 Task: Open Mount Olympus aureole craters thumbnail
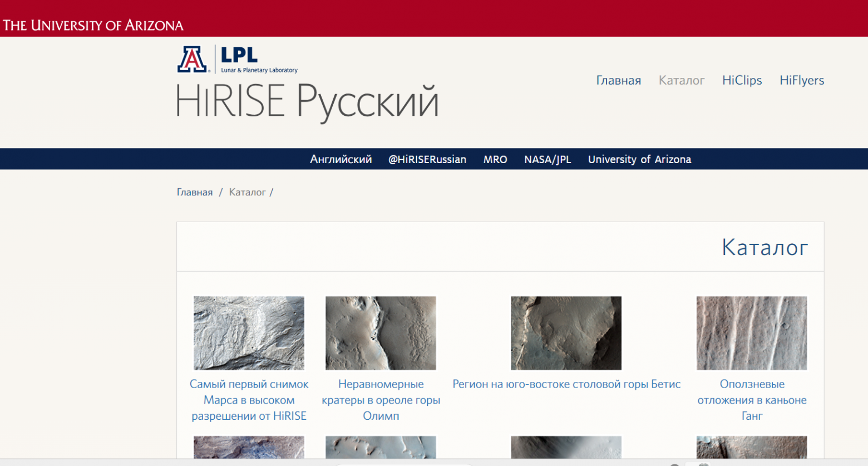(381, 333)
